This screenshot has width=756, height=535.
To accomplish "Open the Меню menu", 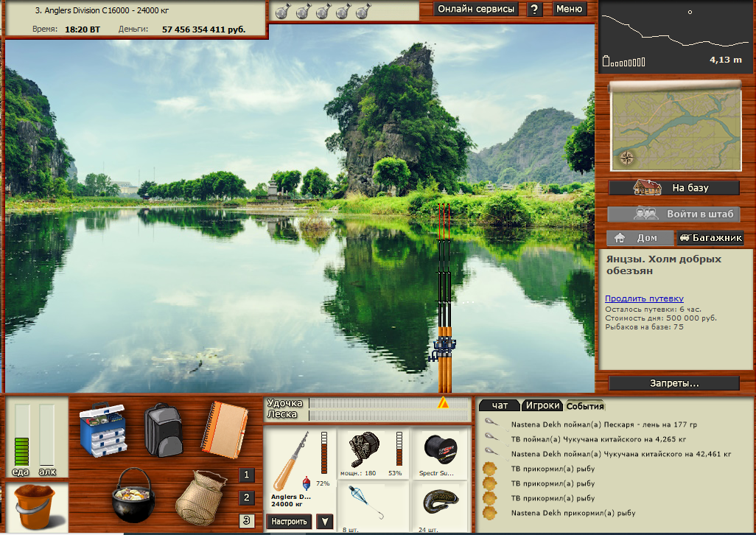I will (570, 9).
